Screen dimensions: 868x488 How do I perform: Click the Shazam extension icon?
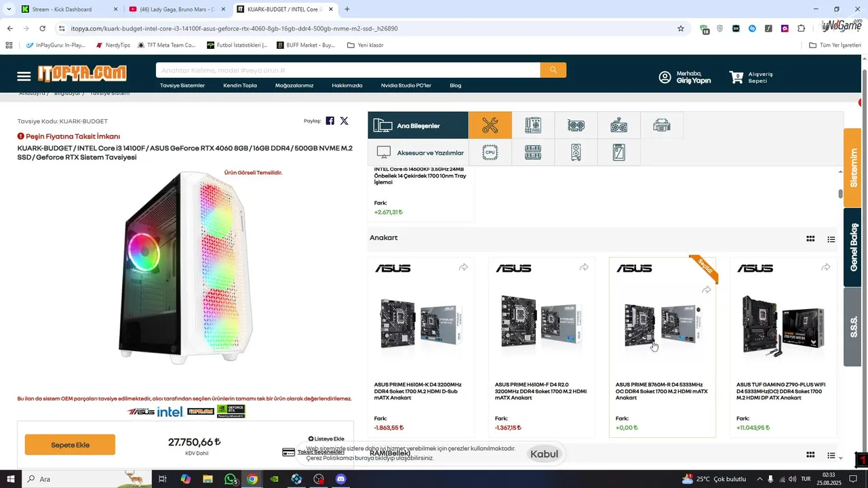752,28
